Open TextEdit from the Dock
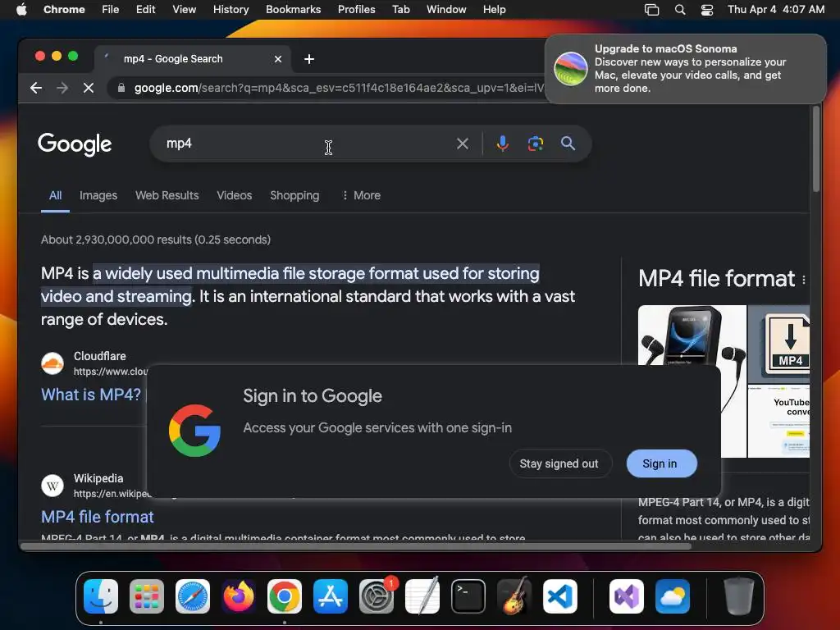This screenshot has height=630, width=840. [422, 596]
